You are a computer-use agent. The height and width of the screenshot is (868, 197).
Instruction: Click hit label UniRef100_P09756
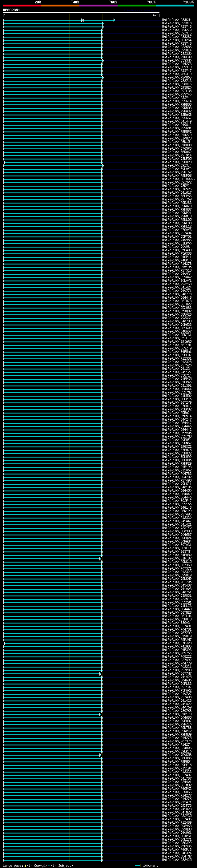pyautogui.click(x=176, y=653)
